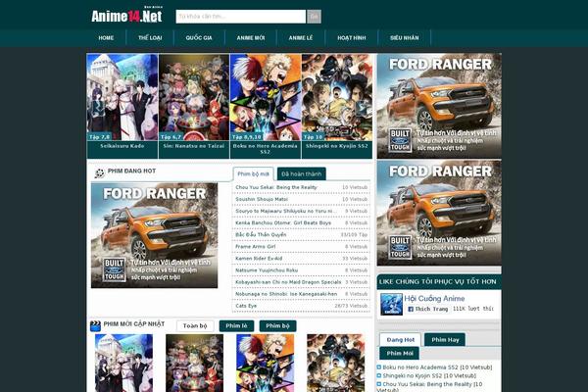Switch to the Đã hoàn thành tab
This screenshot has height=392, width=588.
(302, 174)
